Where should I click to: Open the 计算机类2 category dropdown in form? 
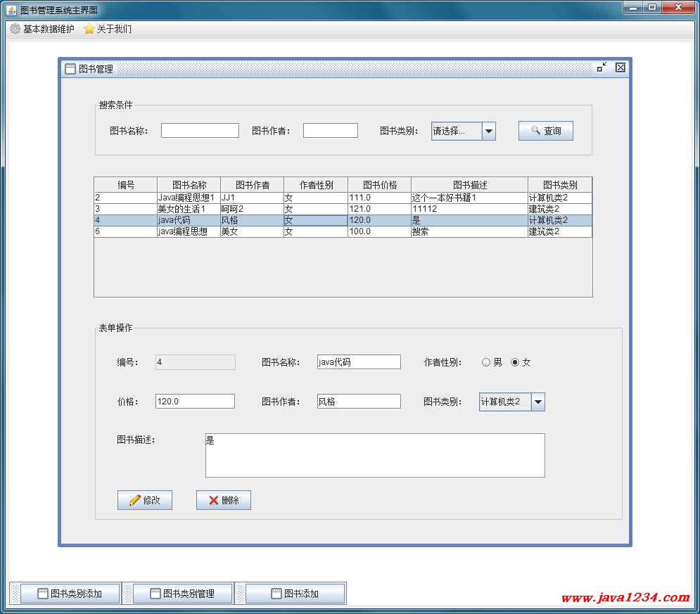(x=512, y=402)
